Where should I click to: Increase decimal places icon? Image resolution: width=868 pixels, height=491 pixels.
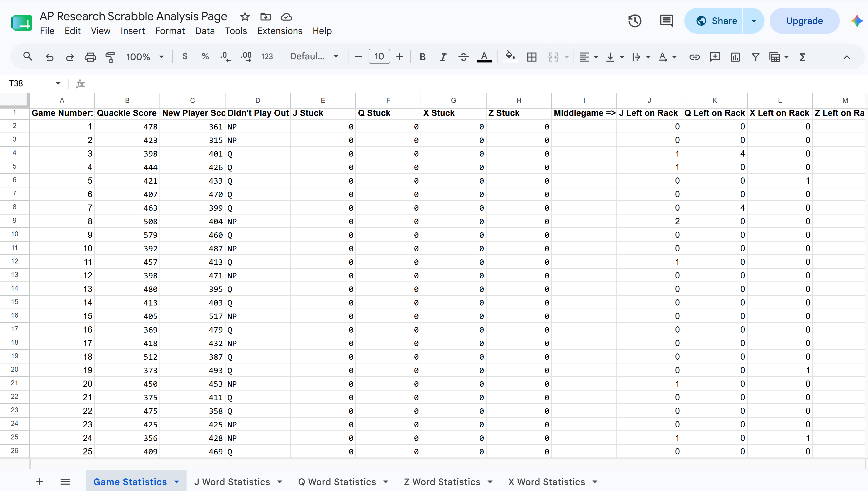coord(246,57)
